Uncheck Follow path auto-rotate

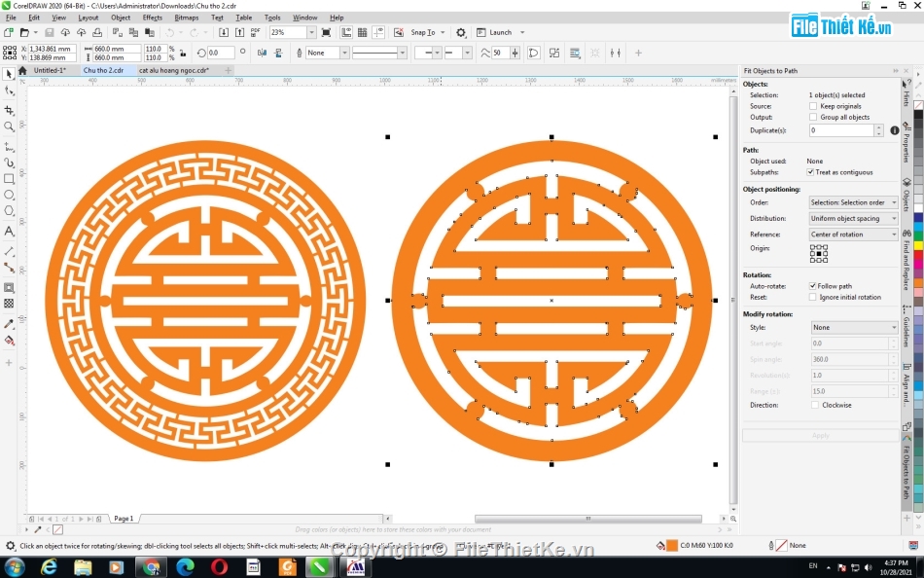pos(812,286)
